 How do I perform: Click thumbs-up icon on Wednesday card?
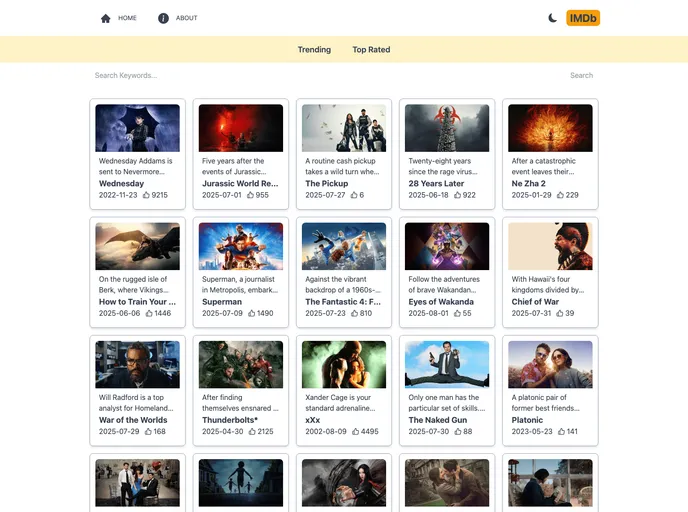pos(146,195)
